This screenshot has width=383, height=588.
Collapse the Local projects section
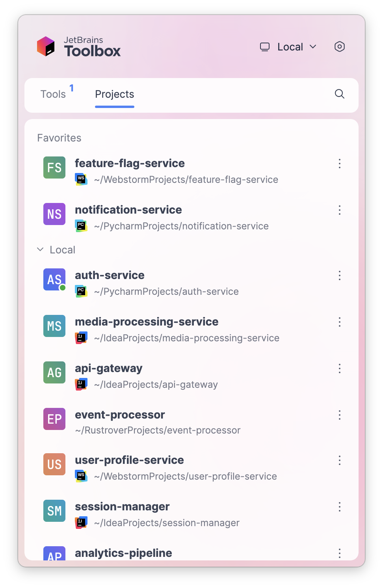click(x=40, y=249)
